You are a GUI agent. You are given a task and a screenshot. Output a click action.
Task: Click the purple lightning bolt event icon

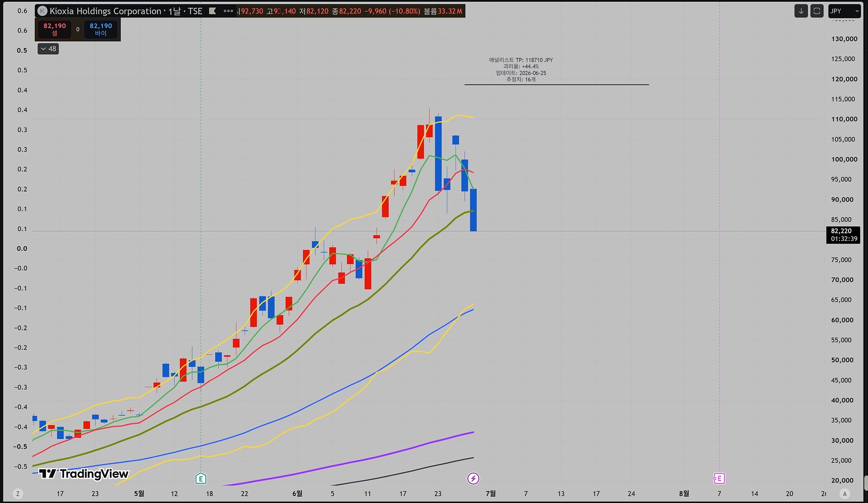[473, 478]
